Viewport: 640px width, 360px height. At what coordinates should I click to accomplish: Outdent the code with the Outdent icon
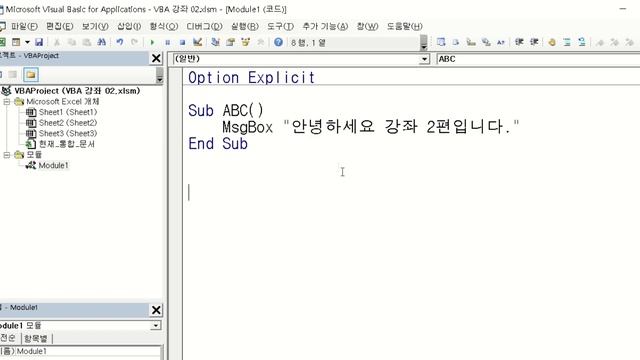[x=534, y=42]
